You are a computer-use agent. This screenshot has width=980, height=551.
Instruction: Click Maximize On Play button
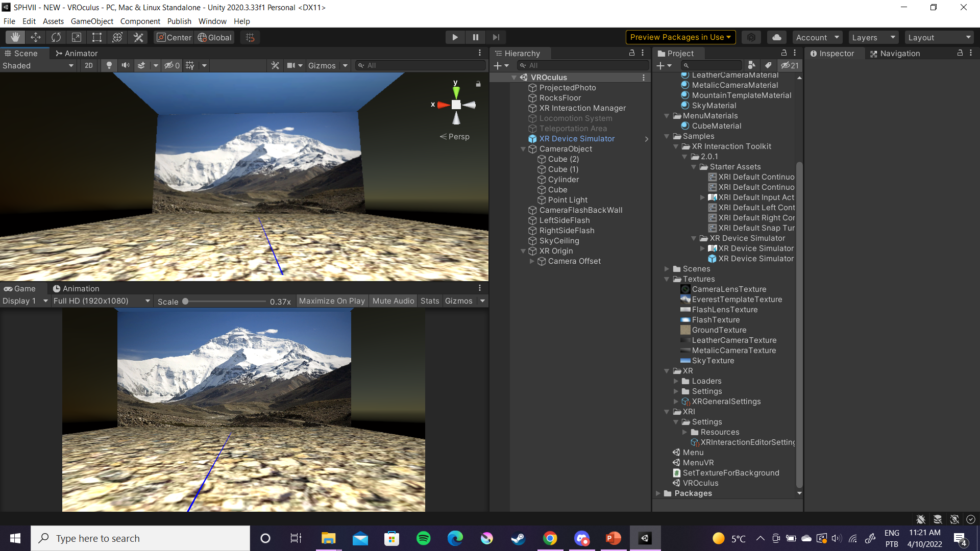coord(332,301)
